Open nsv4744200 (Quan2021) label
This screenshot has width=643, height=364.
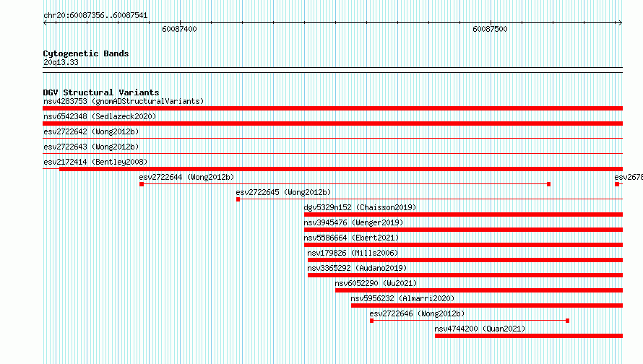(480, 329)
